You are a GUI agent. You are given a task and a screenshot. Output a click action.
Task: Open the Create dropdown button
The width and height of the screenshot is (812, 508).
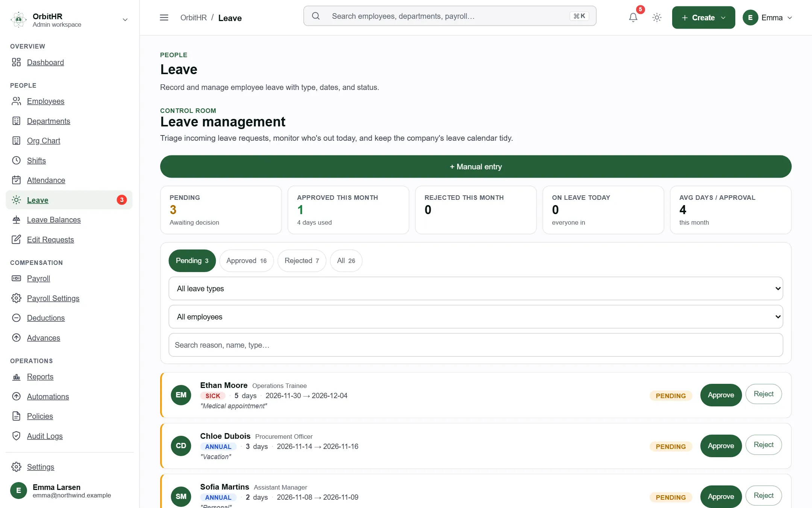tap(703, 17)
